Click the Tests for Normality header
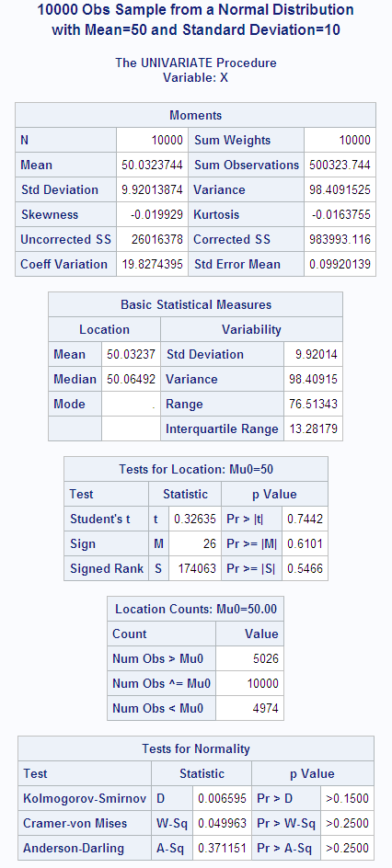 coord(196,748)
